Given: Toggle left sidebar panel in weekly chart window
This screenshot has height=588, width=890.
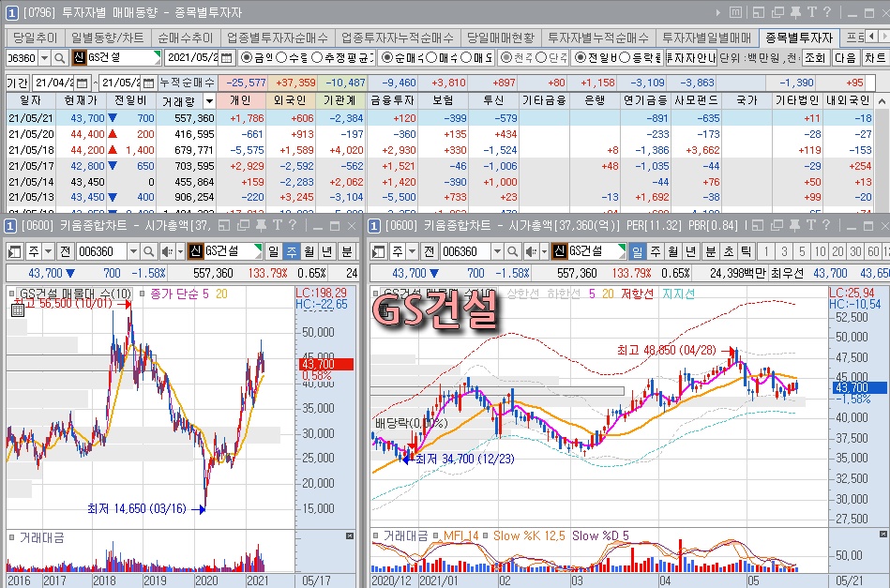Looking at the screenshot, I should point(15,251).
